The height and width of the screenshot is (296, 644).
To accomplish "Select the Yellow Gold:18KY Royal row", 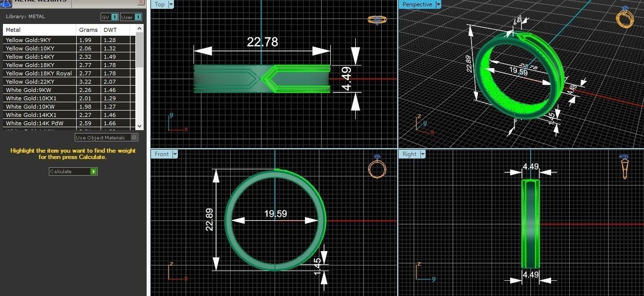I will click(69, 73).
